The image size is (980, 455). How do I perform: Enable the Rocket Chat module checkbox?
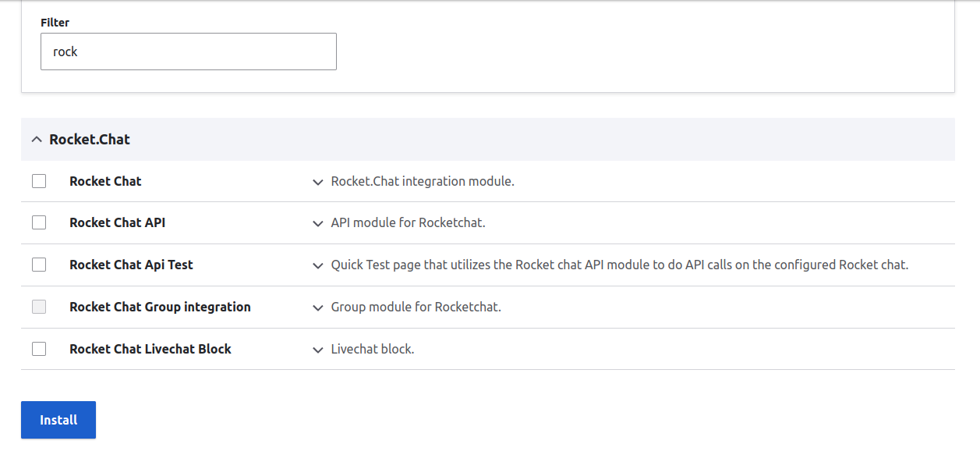(x=39, y=180)
